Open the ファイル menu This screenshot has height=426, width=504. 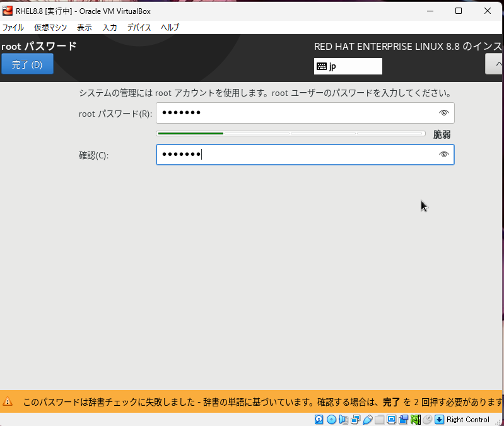[13, 28]
